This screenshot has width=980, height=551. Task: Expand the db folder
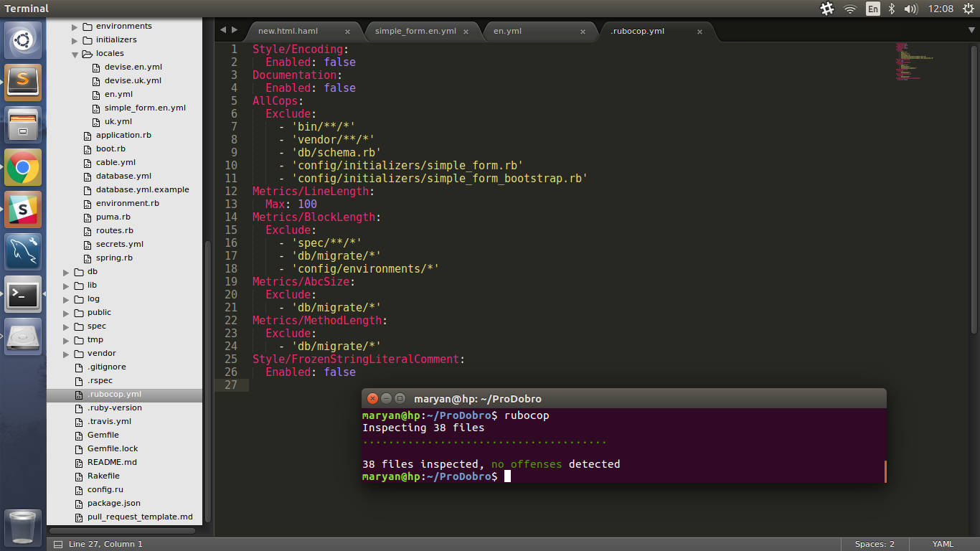tap(66, 272)
